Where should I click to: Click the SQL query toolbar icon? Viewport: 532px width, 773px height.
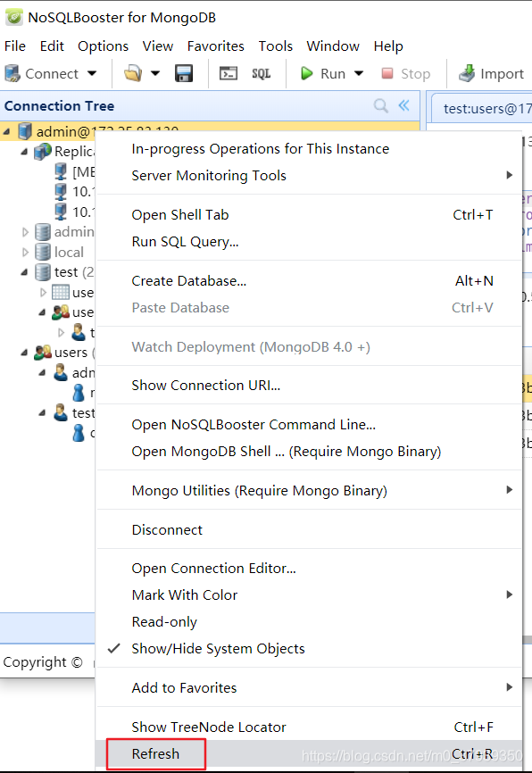coord(262,73)
